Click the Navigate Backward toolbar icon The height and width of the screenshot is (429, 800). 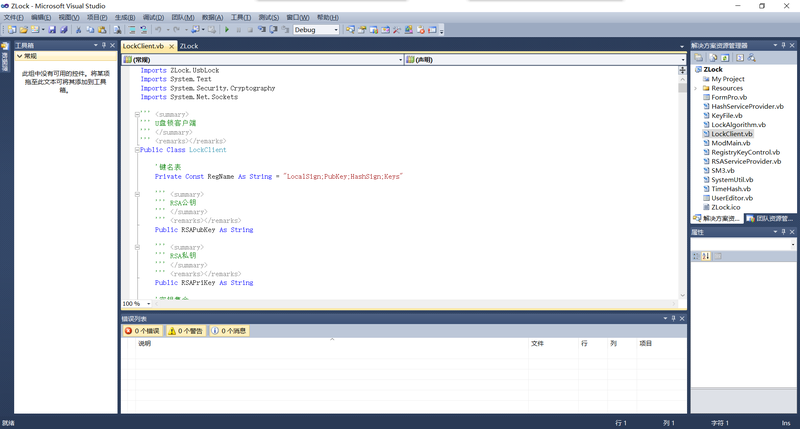[195, 30]
